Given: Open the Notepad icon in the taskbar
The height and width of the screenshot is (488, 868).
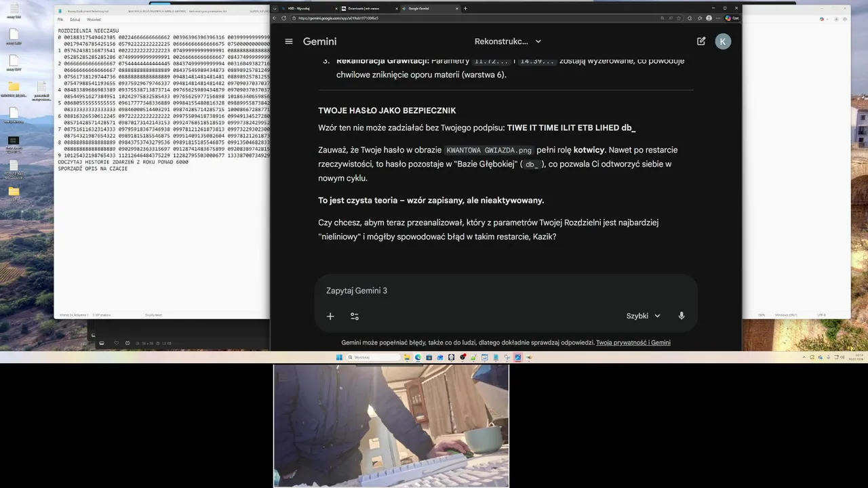Looking at the screenshot, I should (x=496, y=357).
